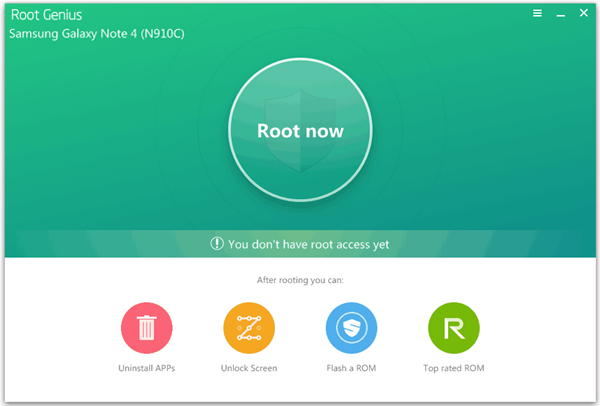Select the red Uninstall APPs trash icon

coord(147,328)
